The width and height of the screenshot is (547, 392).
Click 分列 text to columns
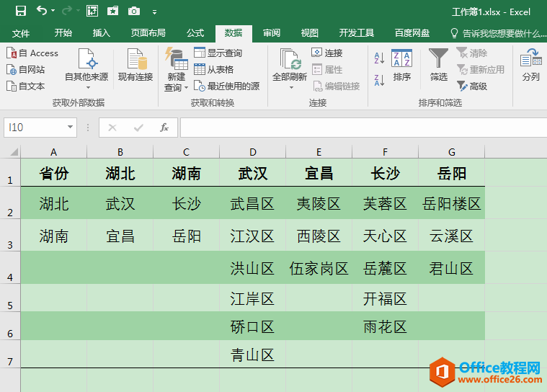(x=531, y=66)
